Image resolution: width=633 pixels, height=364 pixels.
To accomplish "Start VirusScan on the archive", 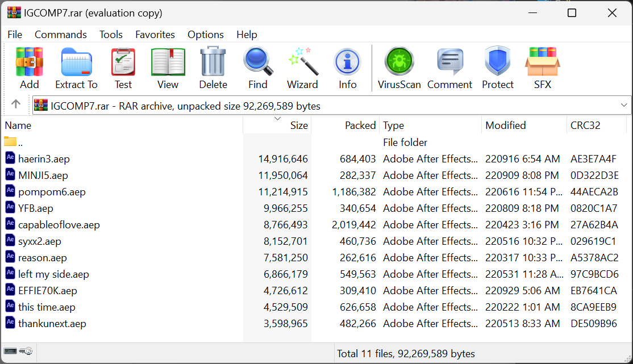I will coord(399,61).
